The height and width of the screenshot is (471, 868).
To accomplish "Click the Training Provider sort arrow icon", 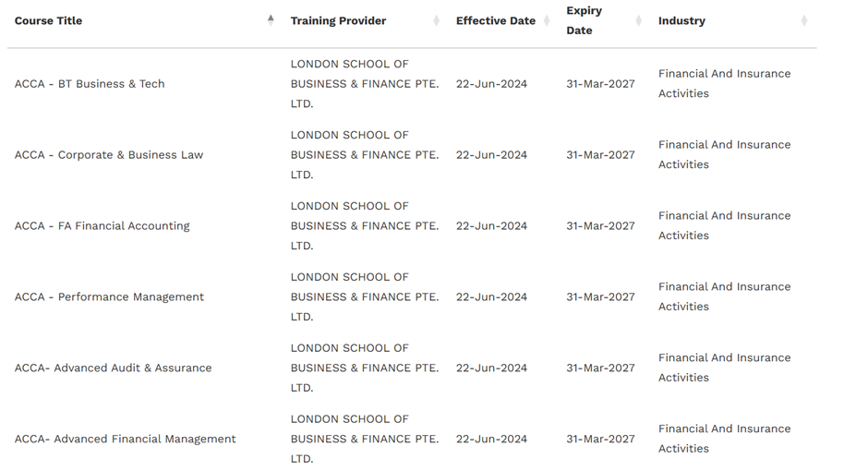I will [436, 20].
